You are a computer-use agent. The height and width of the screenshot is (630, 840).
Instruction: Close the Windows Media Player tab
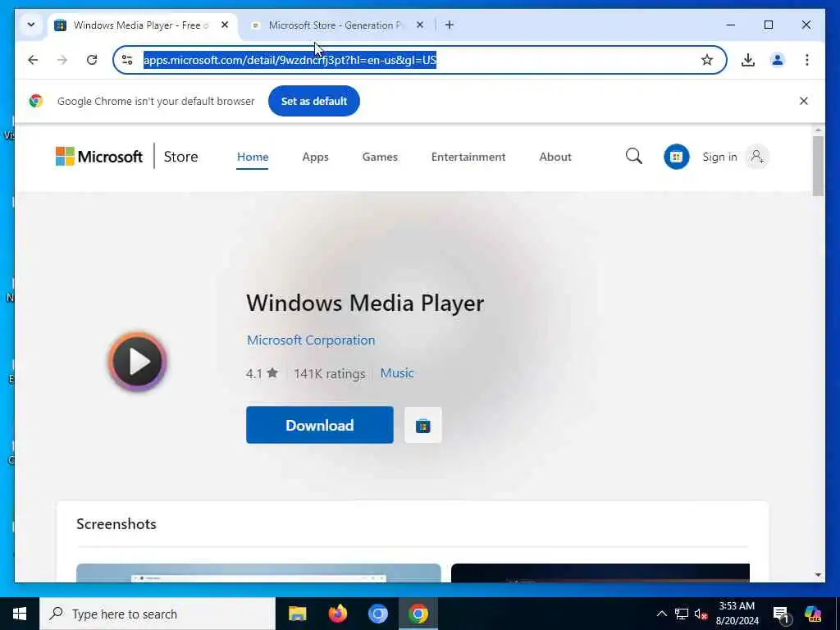[x=225, y=25]
